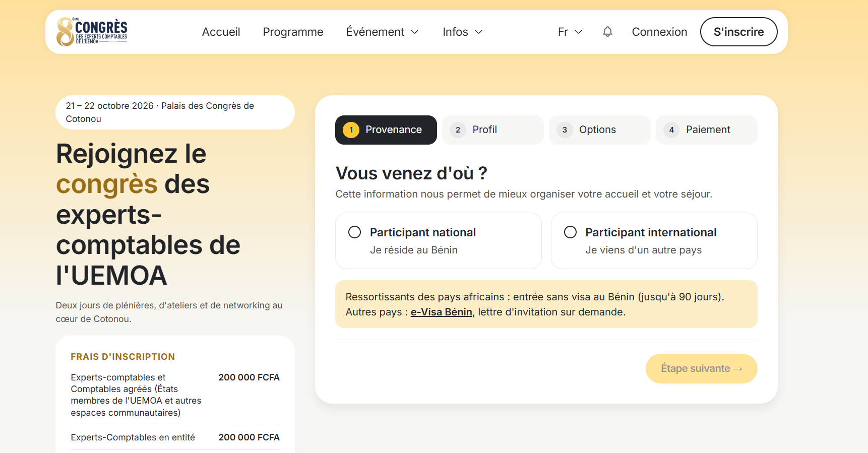
Task: Select the Participant international radio option
Action: (x=654, y=241)
